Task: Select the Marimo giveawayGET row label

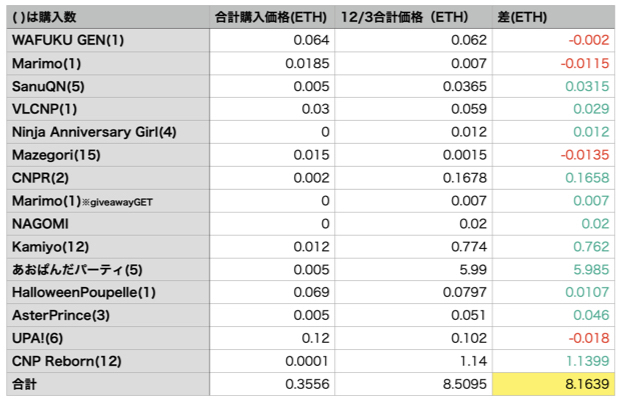Action: [108, 201]
